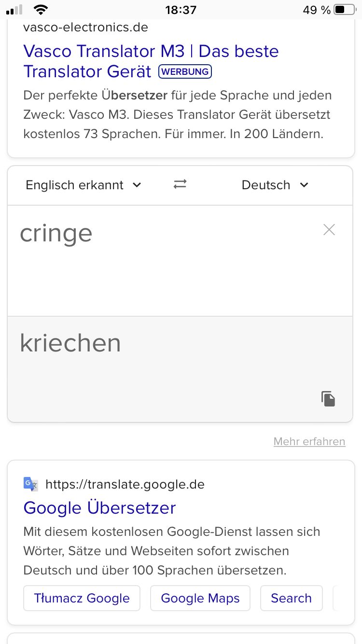Tap the WERBUNG ad badge
The width and height of the screenshot is (362, 644).
coord(185,72)
